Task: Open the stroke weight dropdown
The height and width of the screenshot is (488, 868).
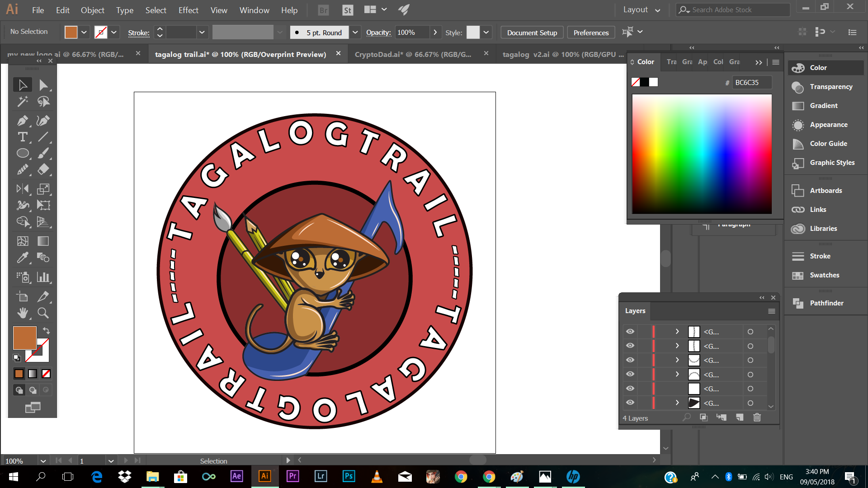Action: [202, 32]
